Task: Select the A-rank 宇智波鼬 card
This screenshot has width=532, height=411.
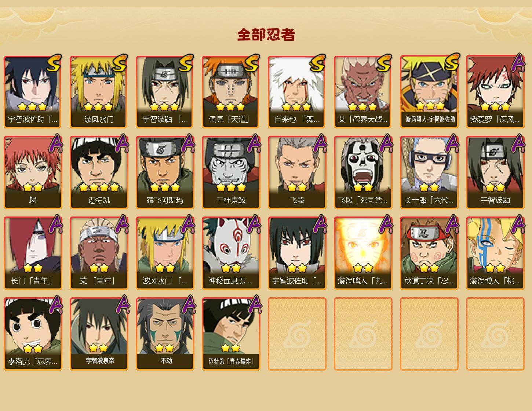Action: click(495, 172)
